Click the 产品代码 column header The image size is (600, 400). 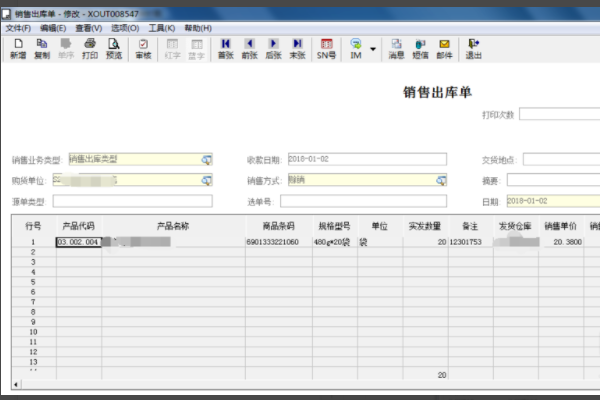point(79,226)
